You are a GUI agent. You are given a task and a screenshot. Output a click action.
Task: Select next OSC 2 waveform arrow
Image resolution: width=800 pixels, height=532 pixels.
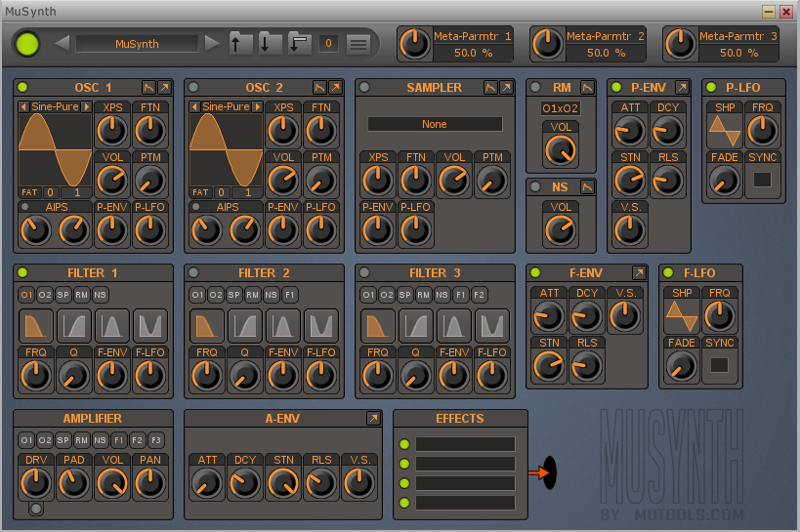click(257, 106)
